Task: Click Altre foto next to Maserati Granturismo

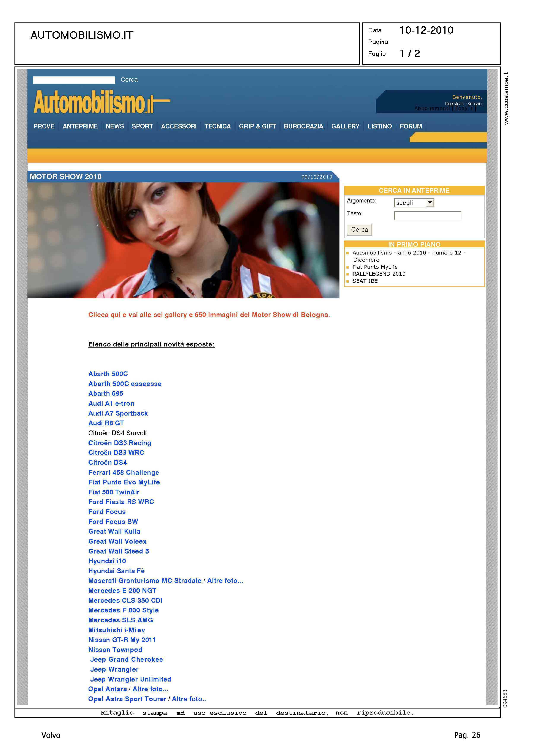Action: 225,580
